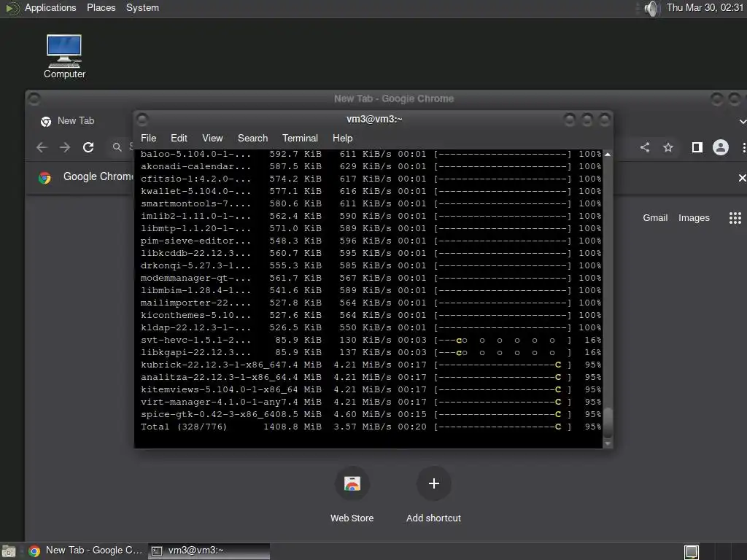Image resolution: width=747 pixels, height=560 pixels.
Task: Dismiss the Google Chrome infobar
Action: coord(742,178)
